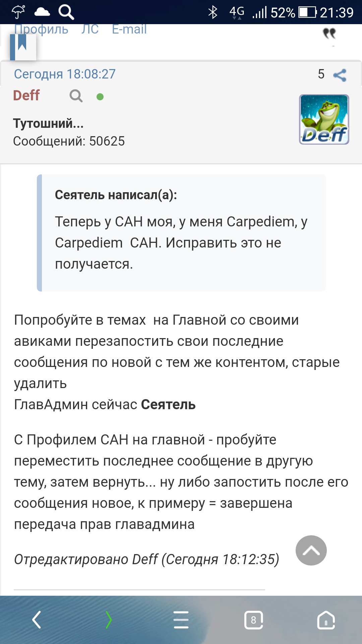
Task: Open the tabs counter showing 8
Action: 254,620
